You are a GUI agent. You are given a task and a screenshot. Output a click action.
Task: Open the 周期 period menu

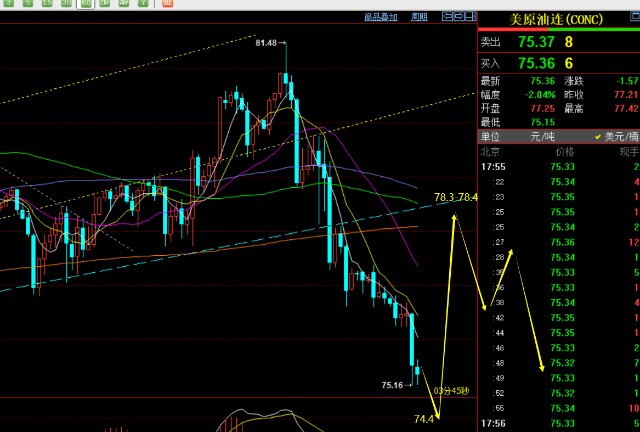click(419, 17)
